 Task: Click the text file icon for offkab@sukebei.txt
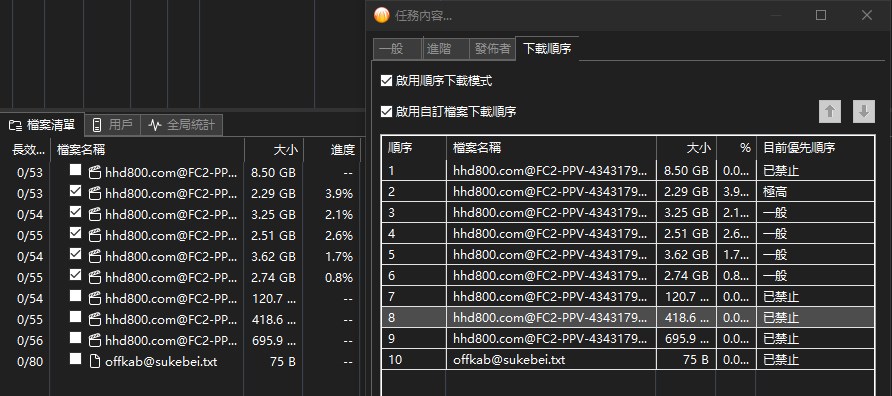tap(95, 361)
